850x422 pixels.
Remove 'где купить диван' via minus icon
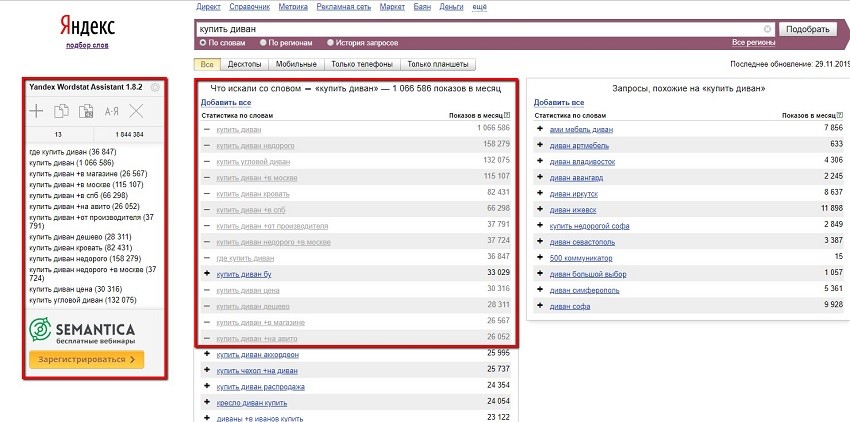tap(207, 258)
